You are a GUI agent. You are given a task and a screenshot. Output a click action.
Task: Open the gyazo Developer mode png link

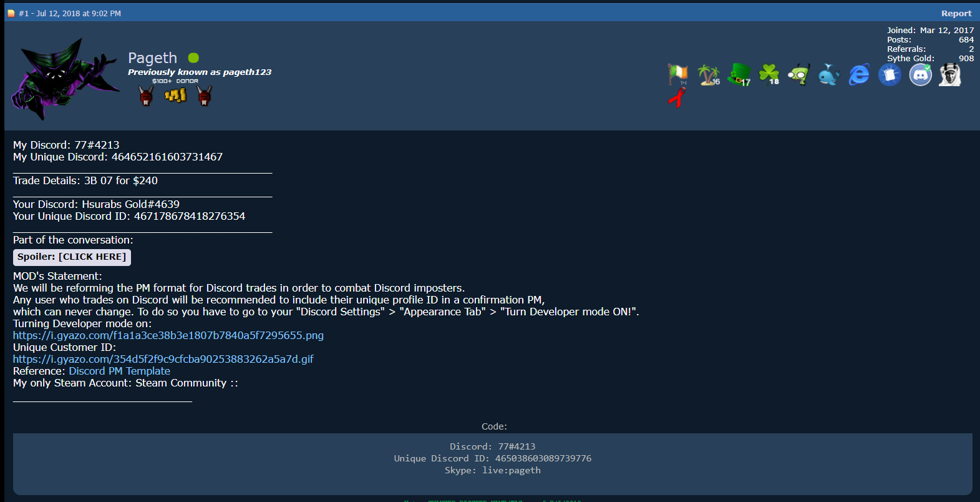(x=168, y=335)
